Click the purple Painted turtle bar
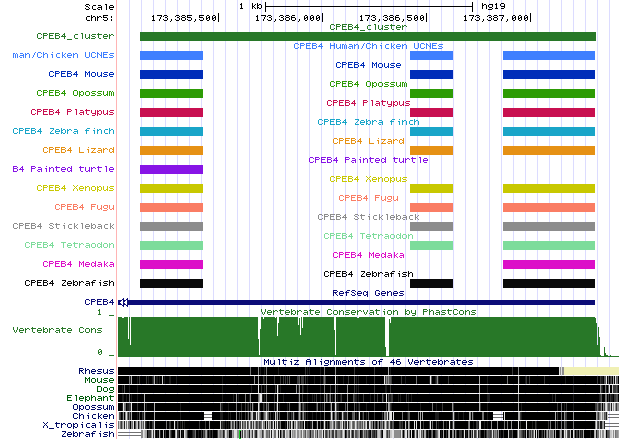620x439 pixels. [171, 169]
